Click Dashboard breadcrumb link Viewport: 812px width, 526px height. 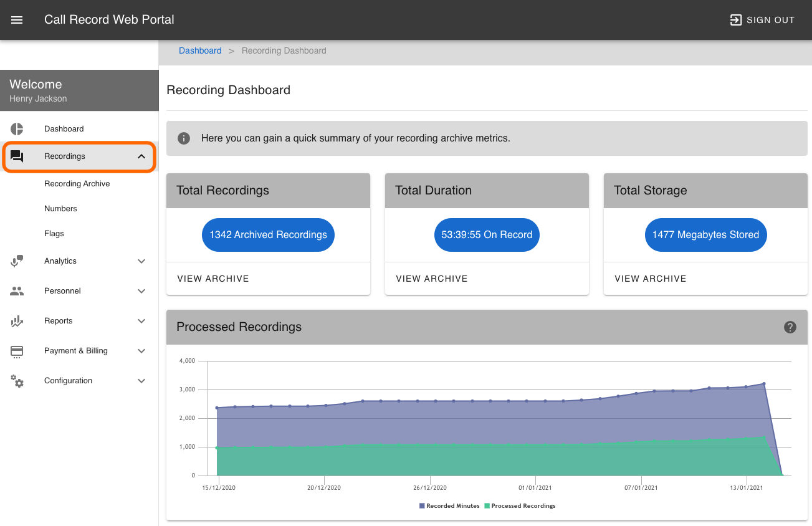click(x=200, y=51)
